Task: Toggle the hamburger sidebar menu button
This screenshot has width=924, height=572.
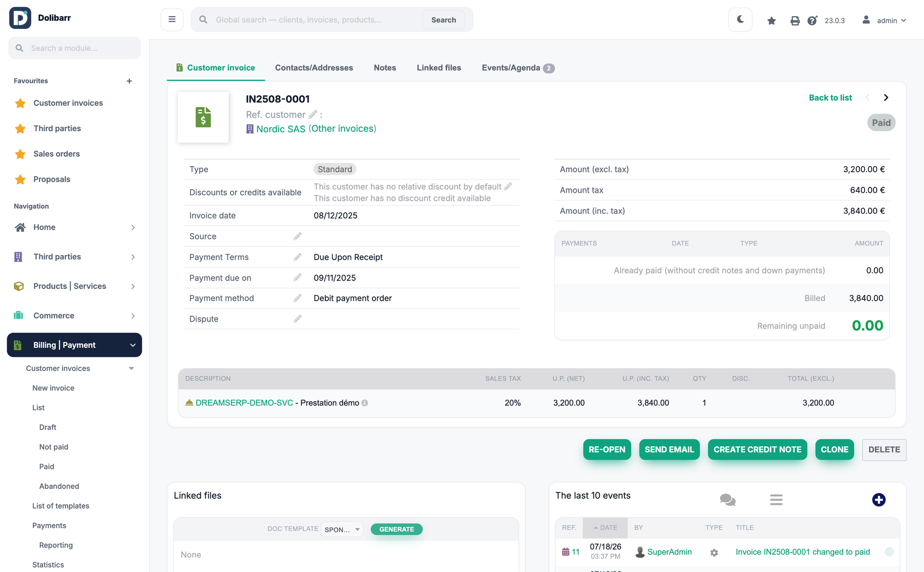Action: 172,19
